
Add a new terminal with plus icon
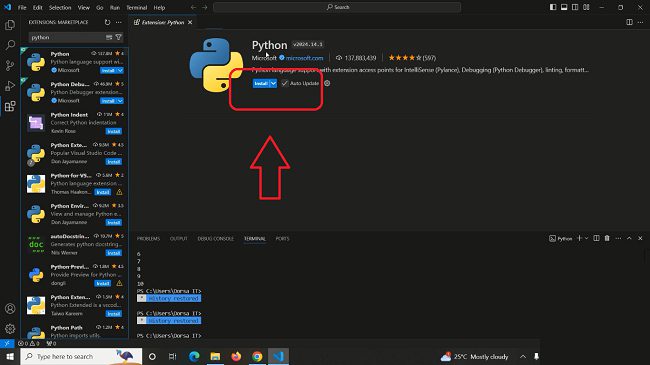(x=580, y=238)
